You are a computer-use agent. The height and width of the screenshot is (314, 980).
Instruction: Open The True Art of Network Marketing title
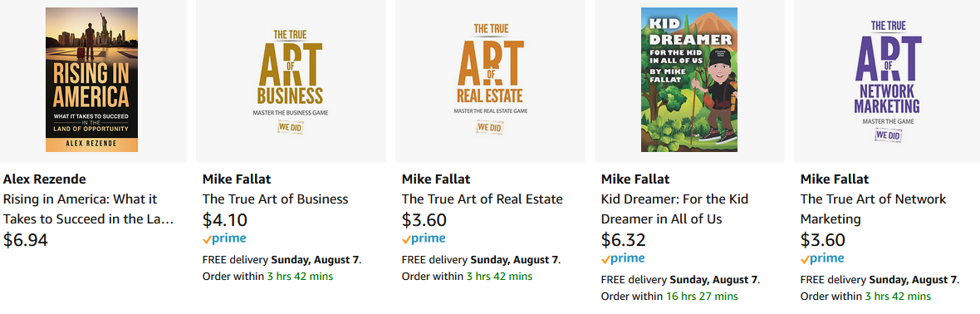[874, 209]
